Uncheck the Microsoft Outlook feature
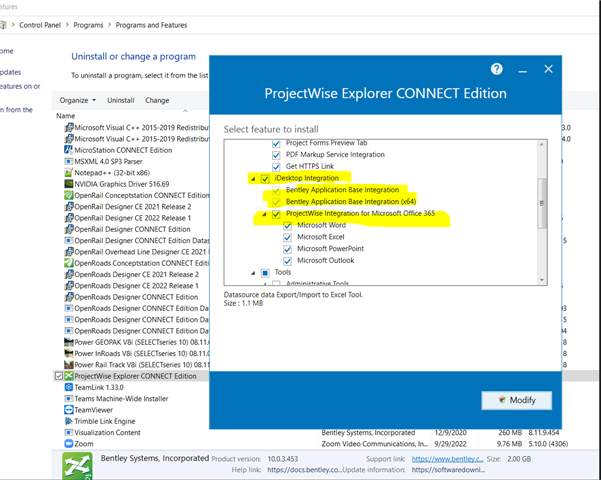601x480 pixels. [x=287, y=261]
